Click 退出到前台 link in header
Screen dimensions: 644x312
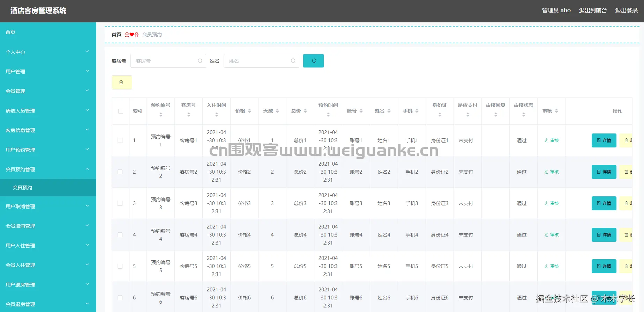[593, 10]
